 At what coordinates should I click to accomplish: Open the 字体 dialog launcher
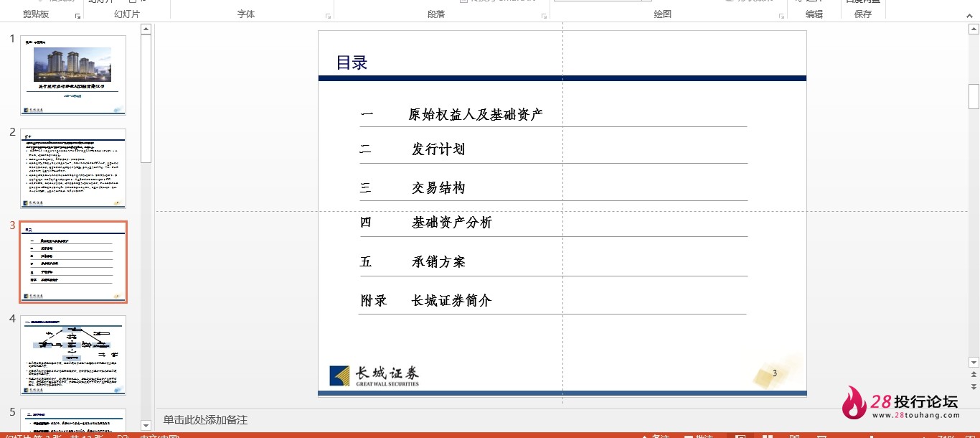click(329, 16)
